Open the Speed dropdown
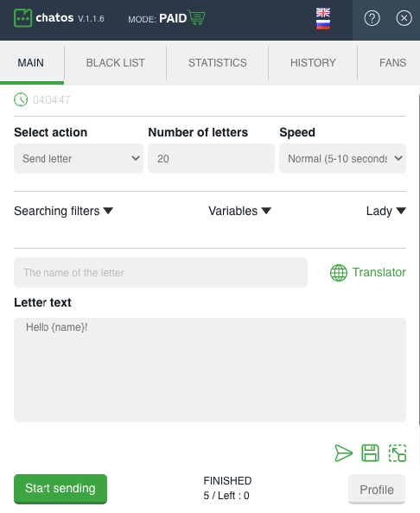Screen dimensions: 420x513 point(342,158)
